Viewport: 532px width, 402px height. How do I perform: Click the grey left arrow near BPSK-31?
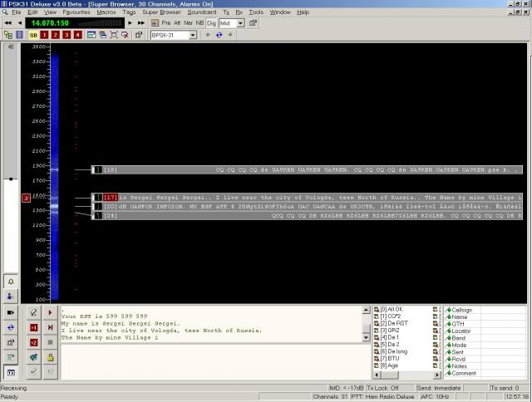click(x=208, y=35)
